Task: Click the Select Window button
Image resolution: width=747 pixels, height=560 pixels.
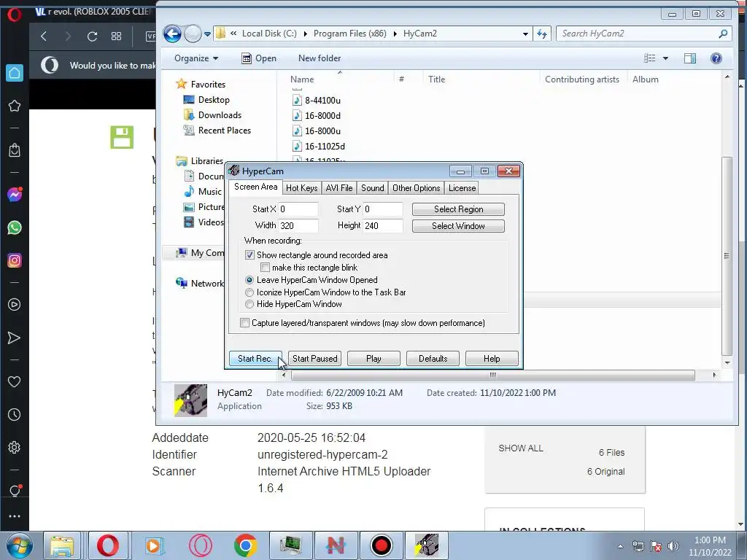Action: 458,226
